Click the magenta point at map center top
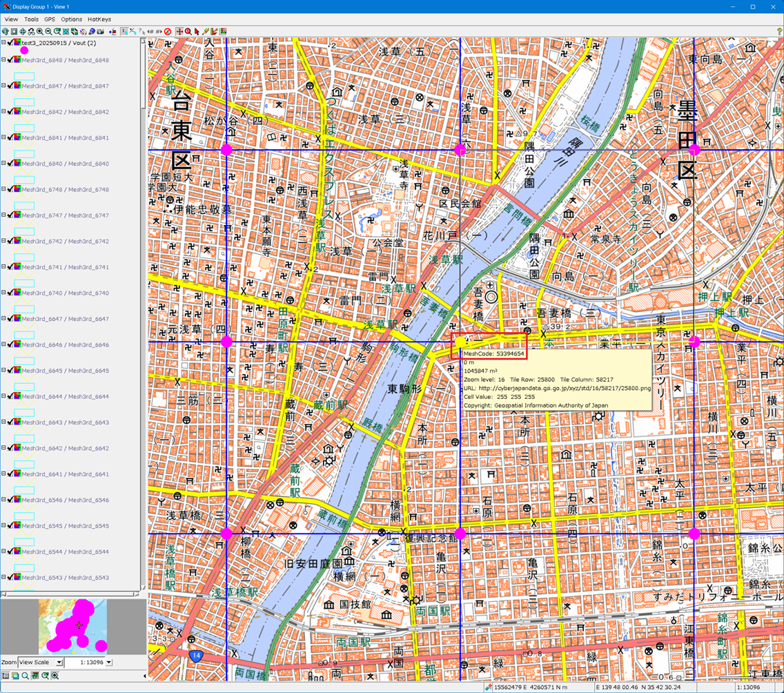784x693 pixels. [x=460, y=150]
